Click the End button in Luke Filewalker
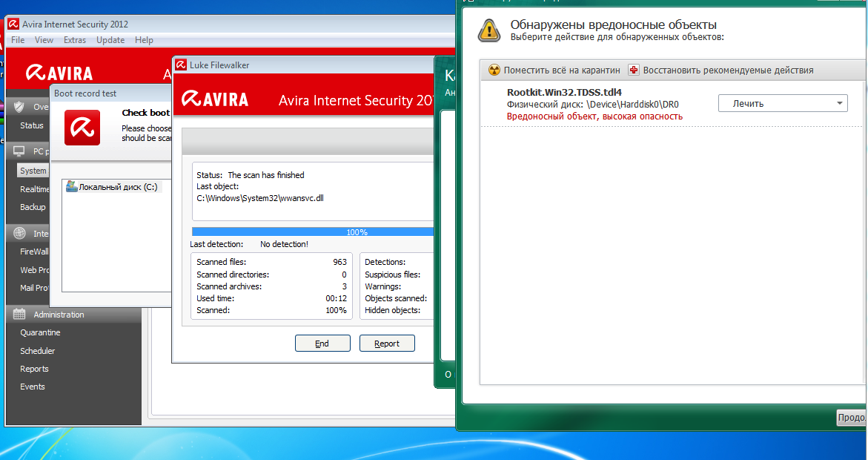This screenshot has height=460, width=868. [x=322, y=343]
